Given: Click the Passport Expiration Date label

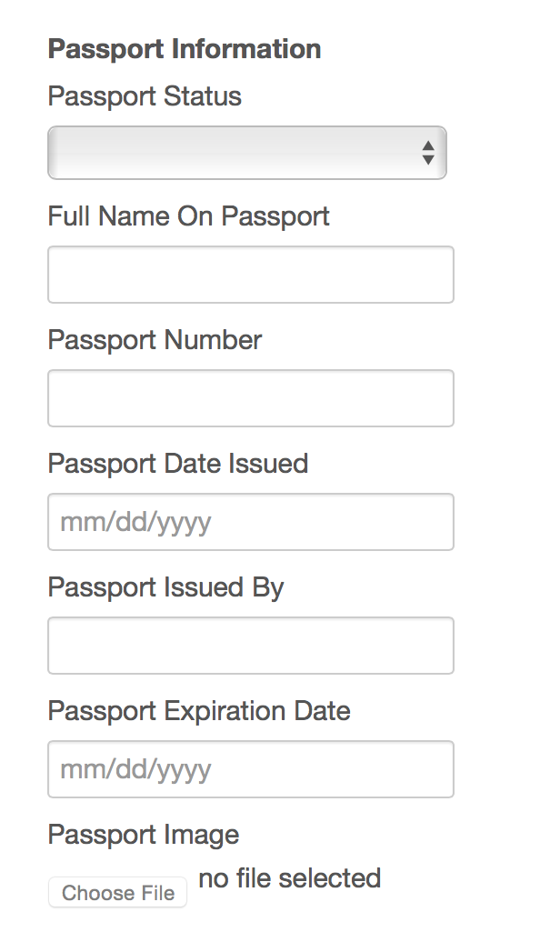Looking at the screenshot, I should pos(199,711).
